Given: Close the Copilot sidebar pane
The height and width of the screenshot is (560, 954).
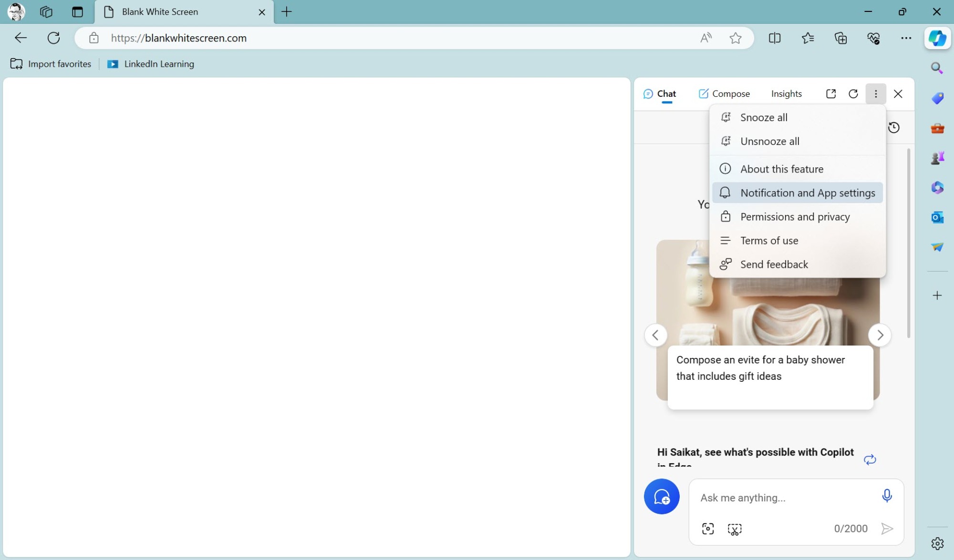Looking at the screenshot, I should click(x=898, y=94).
